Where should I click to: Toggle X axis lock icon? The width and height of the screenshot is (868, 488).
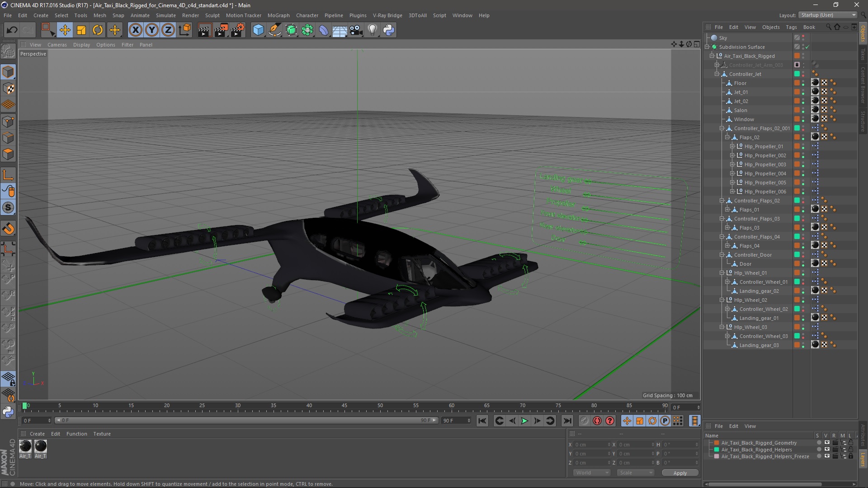point(135,30)
